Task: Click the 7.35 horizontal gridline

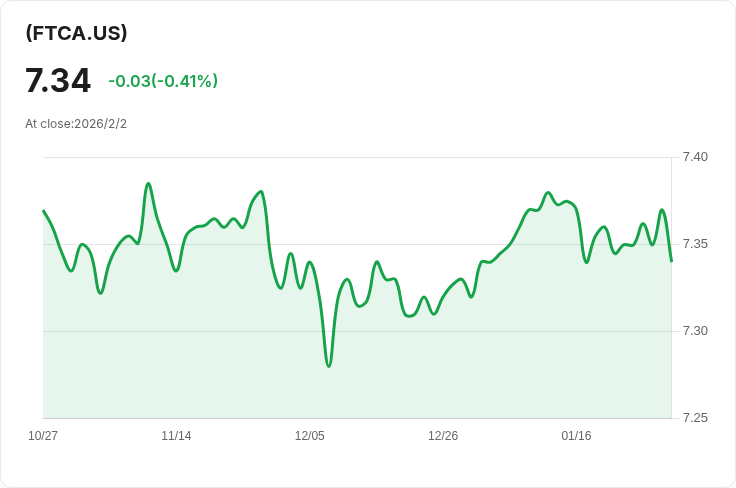Action: tap(357, 244)
